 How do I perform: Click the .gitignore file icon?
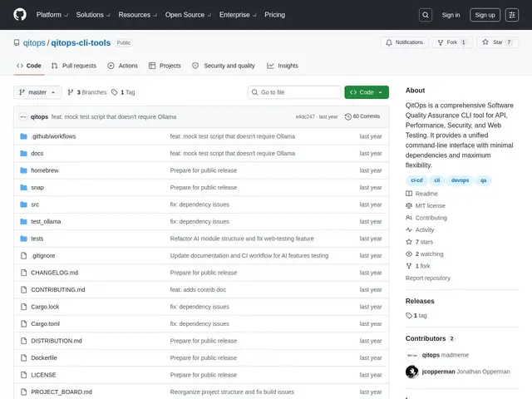tap(23, 255)
